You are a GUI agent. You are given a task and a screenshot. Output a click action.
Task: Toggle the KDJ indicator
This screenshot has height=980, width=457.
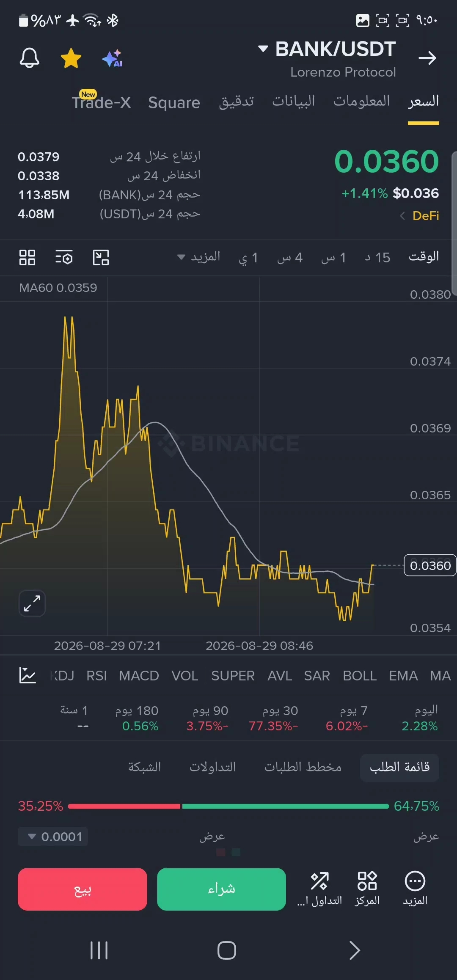point(63,676)
